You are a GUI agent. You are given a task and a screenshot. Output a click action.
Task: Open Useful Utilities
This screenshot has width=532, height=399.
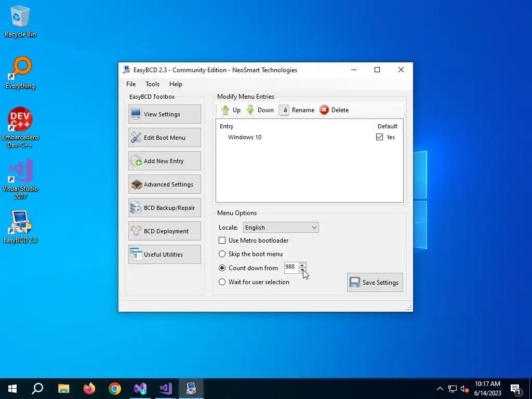[165, 255]
